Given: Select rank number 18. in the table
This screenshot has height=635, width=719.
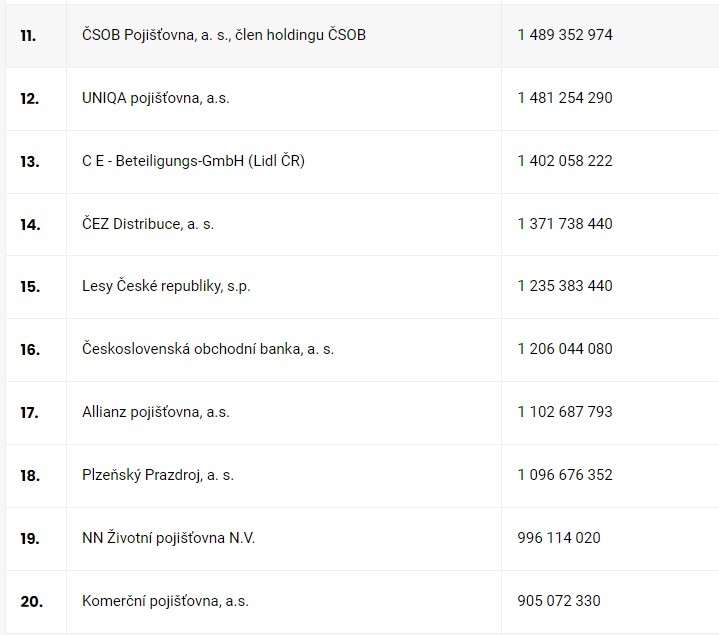Looking at the screenshot, I should (30, 475).
